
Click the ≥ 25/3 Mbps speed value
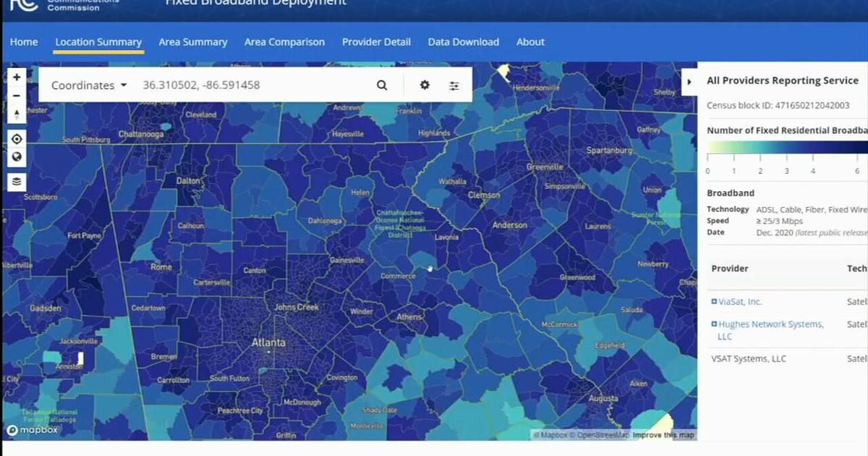coord(779,221)
